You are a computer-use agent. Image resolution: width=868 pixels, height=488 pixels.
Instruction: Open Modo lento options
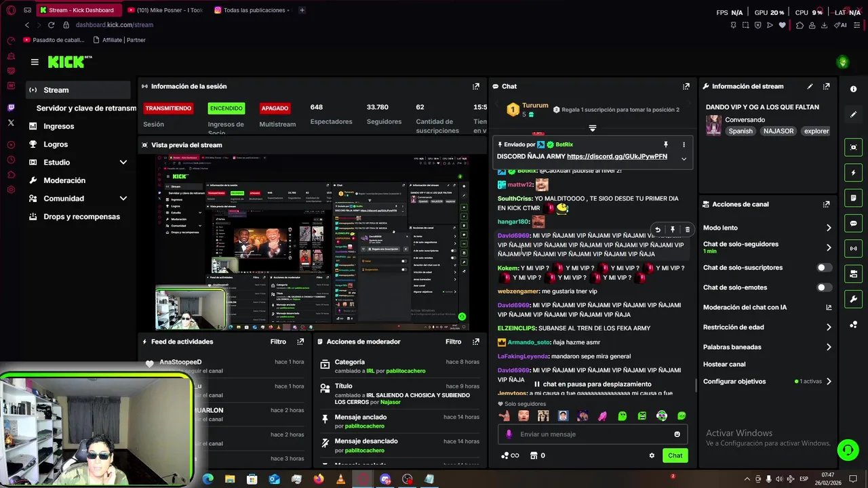point(767,228)
